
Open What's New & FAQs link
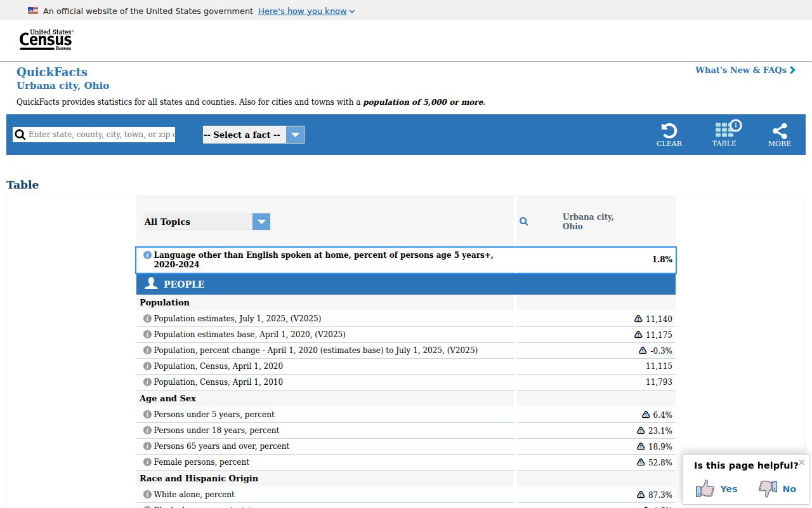coord(745,70)
